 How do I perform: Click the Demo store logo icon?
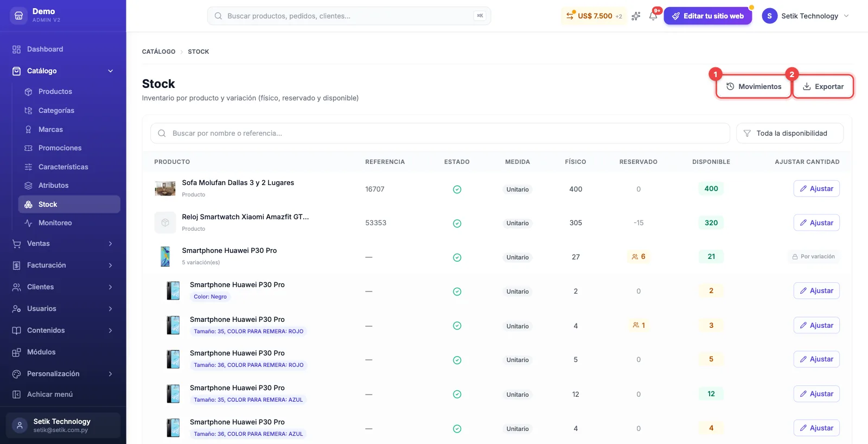18,16
